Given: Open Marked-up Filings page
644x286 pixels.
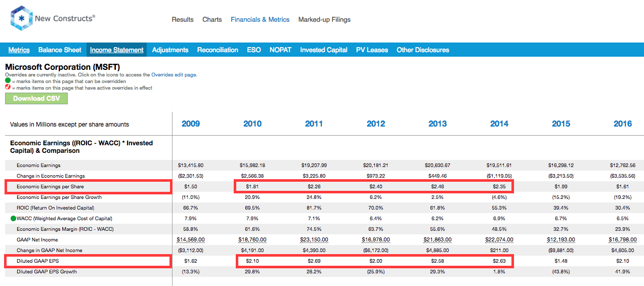Looking at the screenshot, I should (x=324, y=19).
